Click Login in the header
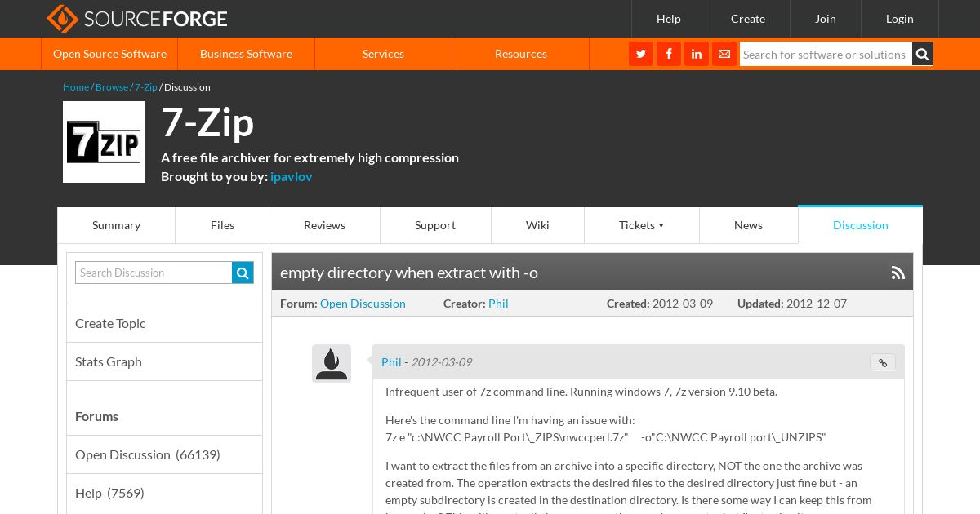 click(900, 19)
